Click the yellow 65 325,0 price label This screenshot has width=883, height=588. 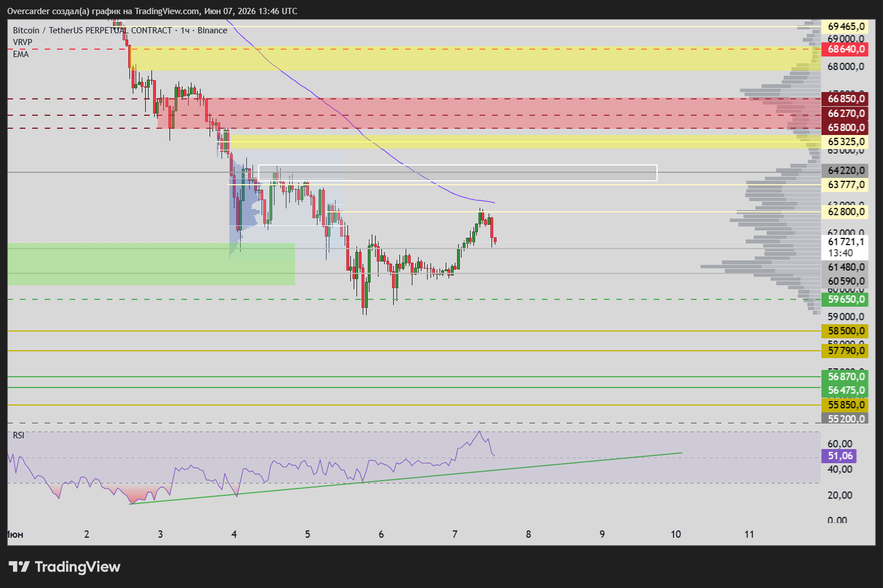[845, 142]
